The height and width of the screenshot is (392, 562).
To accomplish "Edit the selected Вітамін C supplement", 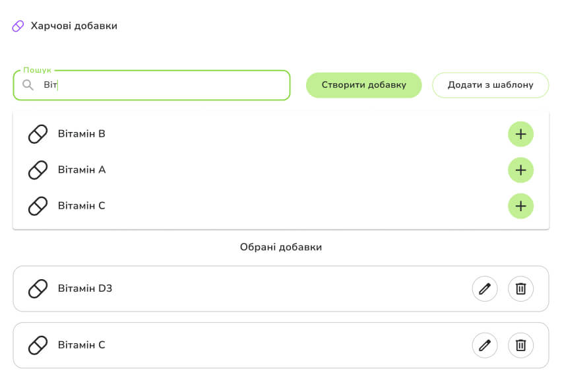I will pyautogui.click(x=485, y=345).
